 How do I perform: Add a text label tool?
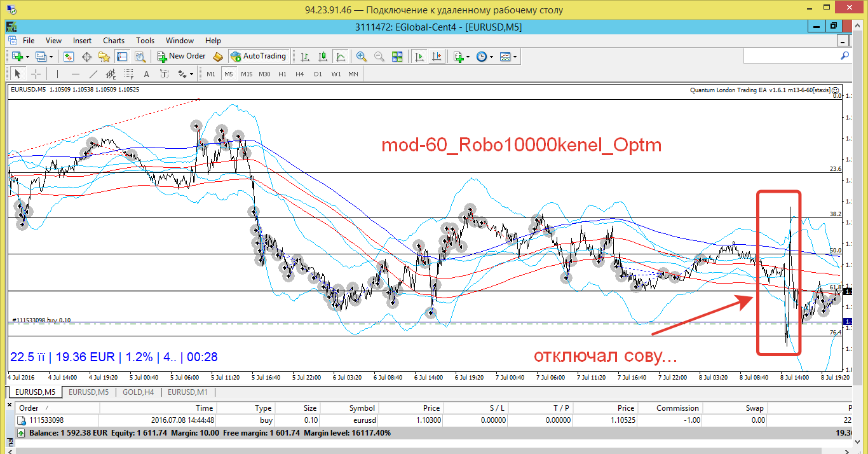147,74
